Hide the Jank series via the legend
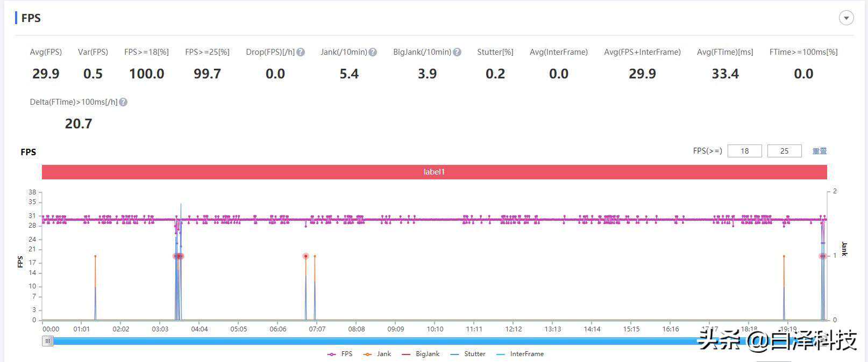The width and height of the screenshot is (868, 362). click(x=377, y=354)
